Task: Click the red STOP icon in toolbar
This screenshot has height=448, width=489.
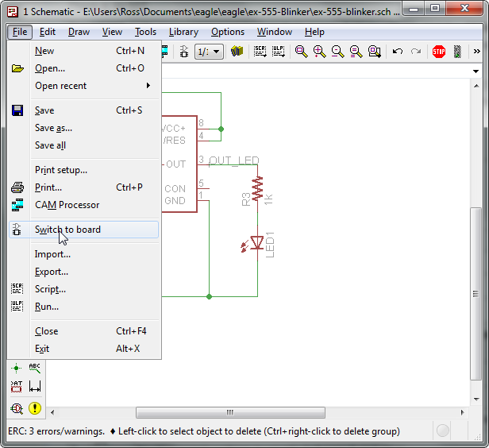Action: tap(438, 52)
